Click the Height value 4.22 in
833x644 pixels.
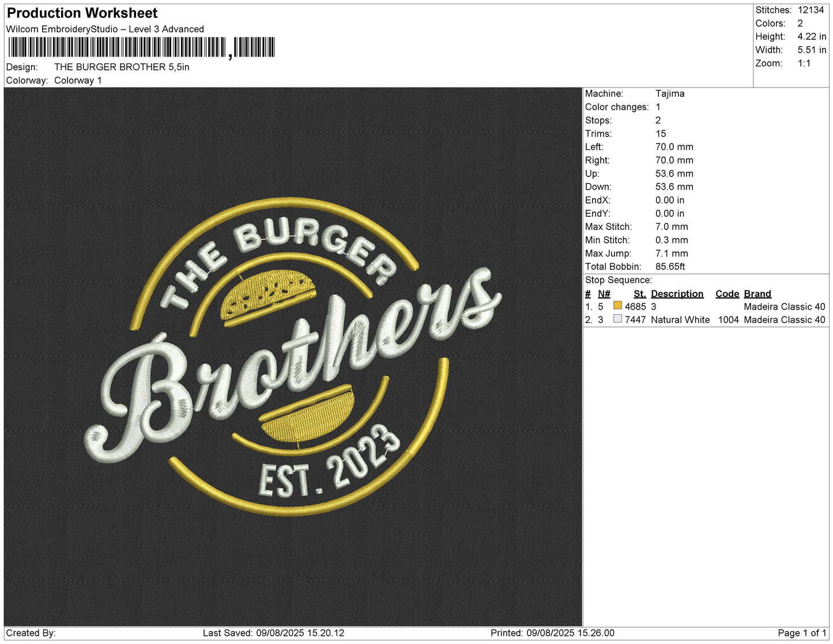point(812,36)
